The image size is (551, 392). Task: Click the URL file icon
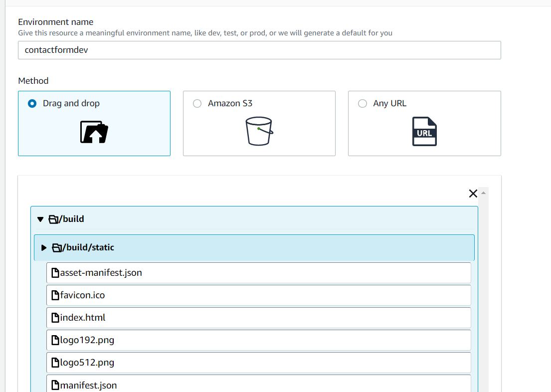(424, 131)
